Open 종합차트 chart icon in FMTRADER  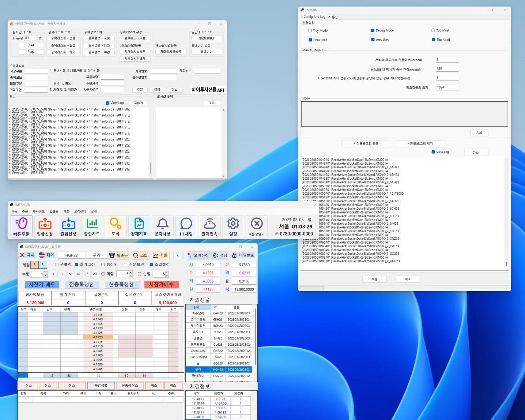92,226
